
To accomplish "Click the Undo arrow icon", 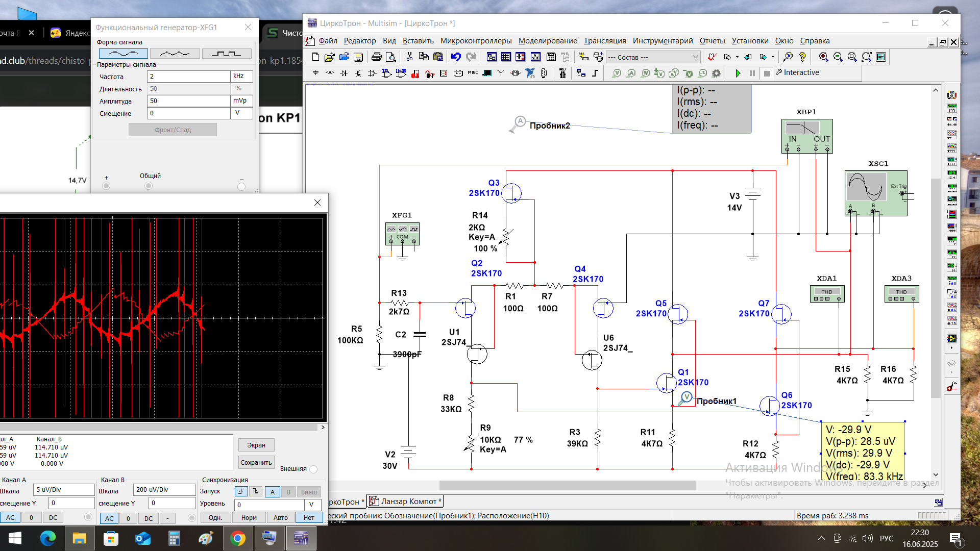I will [x=456, y=57].
